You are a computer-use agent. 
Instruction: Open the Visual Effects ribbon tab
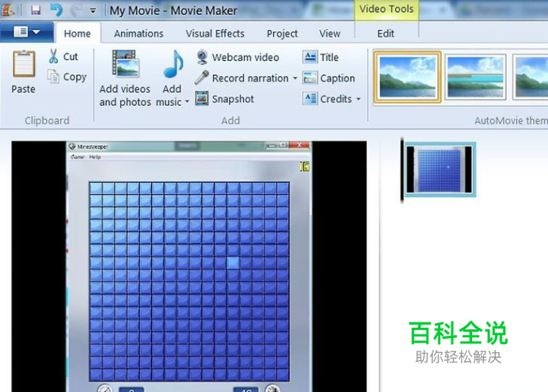(215, 33)
